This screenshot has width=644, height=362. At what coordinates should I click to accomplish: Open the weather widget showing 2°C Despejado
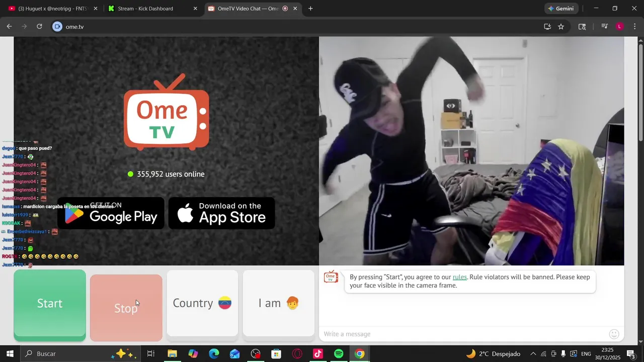coord(493,353)
